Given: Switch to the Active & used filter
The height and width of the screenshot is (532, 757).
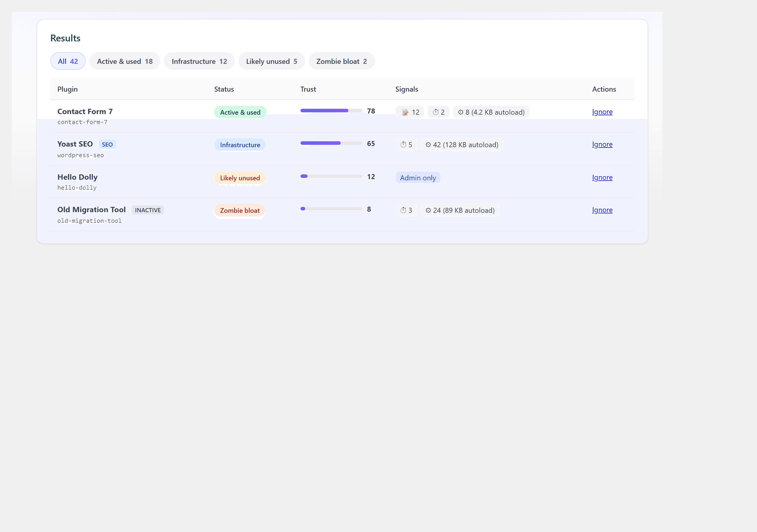Looking at the screenshot, I should click(x=124, y=61).
